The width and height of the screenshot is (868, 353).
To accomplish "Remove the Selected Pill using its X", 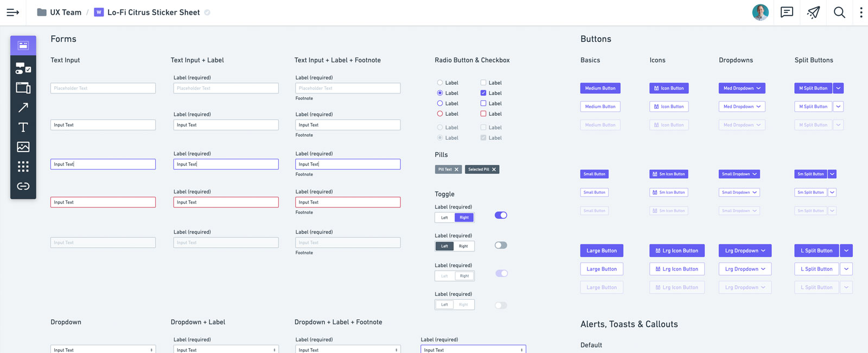I will 494,169.
